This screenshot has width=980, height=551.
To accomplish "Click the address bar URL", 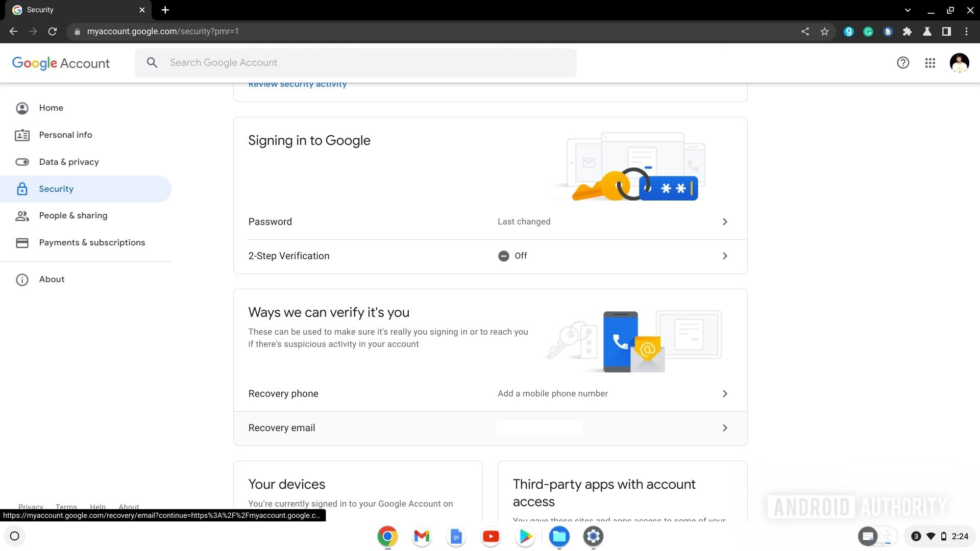I will (163, 32).
